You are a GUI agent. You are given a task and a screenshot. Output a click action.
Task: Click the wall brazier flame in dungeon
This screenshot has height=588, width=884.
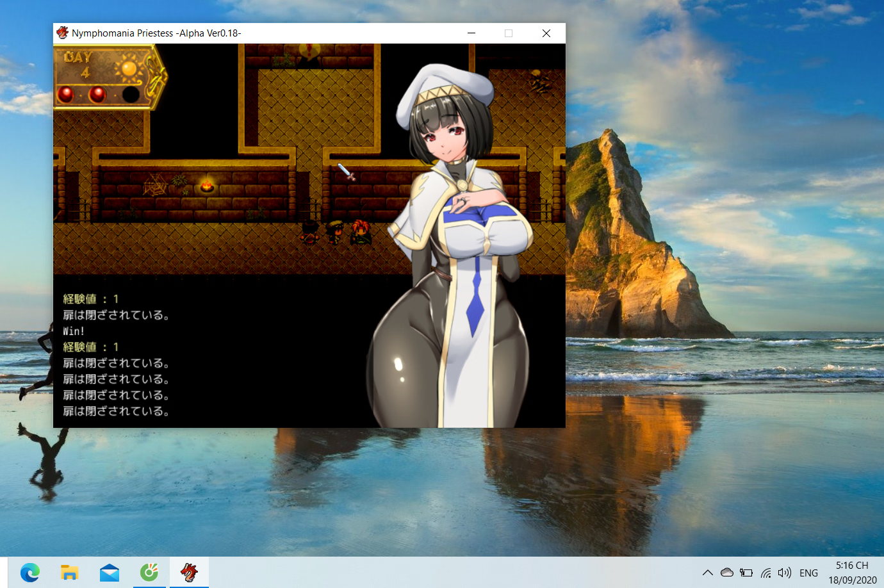[x=207, y=186]
